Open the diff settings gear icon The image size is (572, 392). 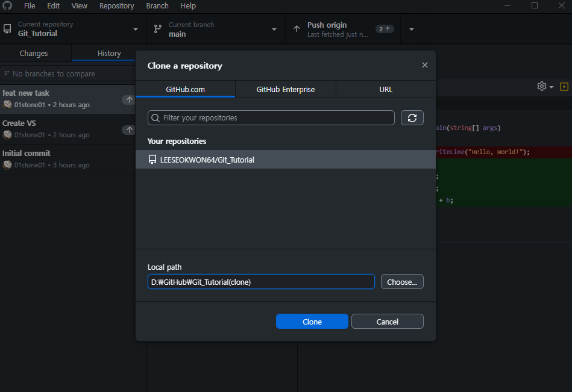tap(542, 86)
